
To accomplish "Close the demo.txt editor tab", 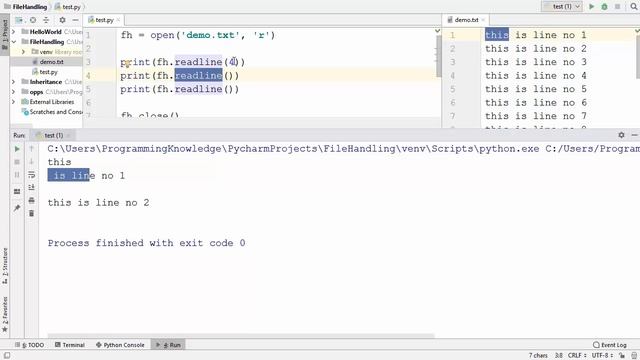I will pos(483,20).
